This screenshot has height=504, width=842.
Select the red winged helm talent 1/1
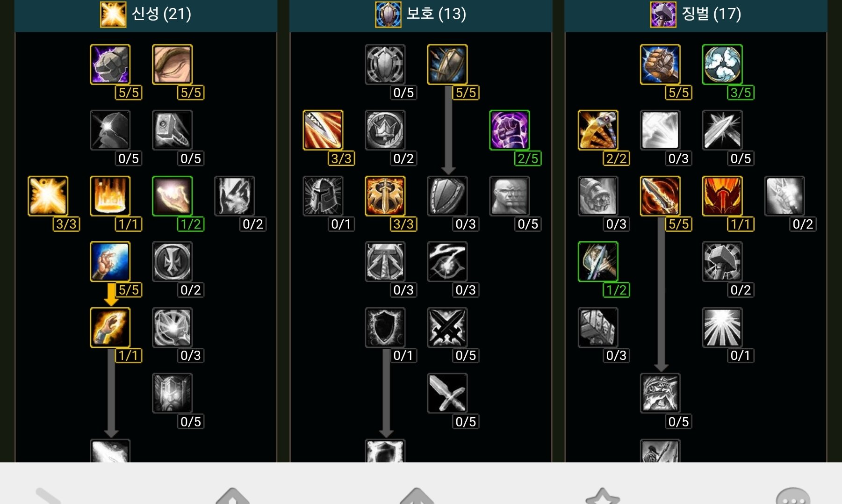pyautogui.click(x=722, y=196)
